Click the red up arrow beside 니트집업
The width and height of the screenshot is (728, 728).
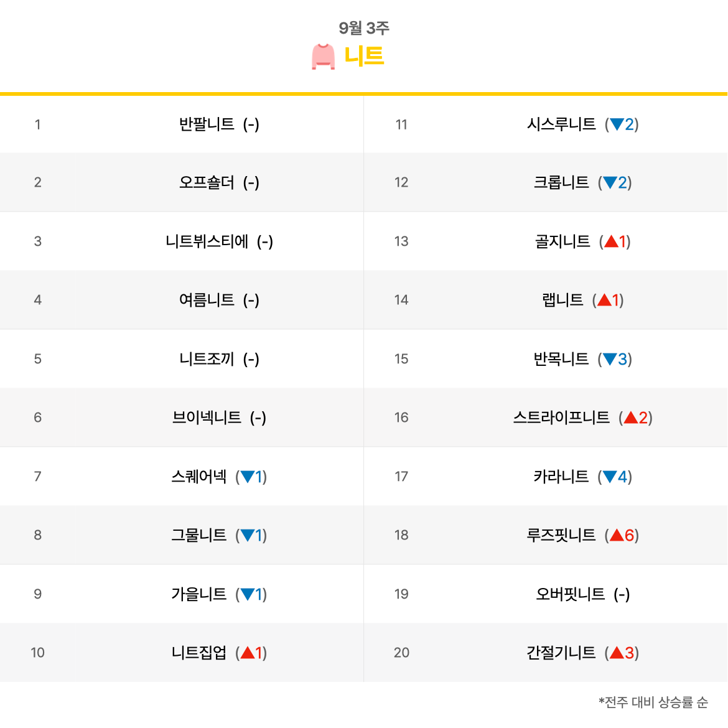click(248, 652)
